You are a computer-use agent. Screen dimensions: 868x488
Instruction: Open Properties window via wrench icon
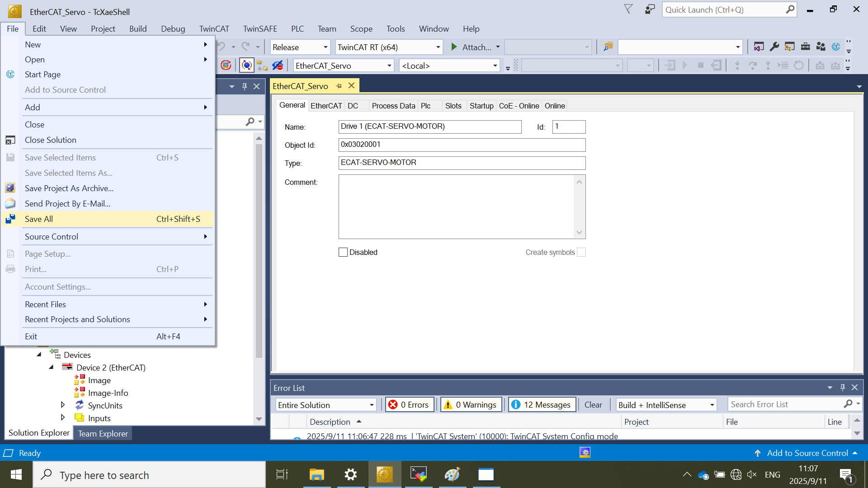pos(774,47)
